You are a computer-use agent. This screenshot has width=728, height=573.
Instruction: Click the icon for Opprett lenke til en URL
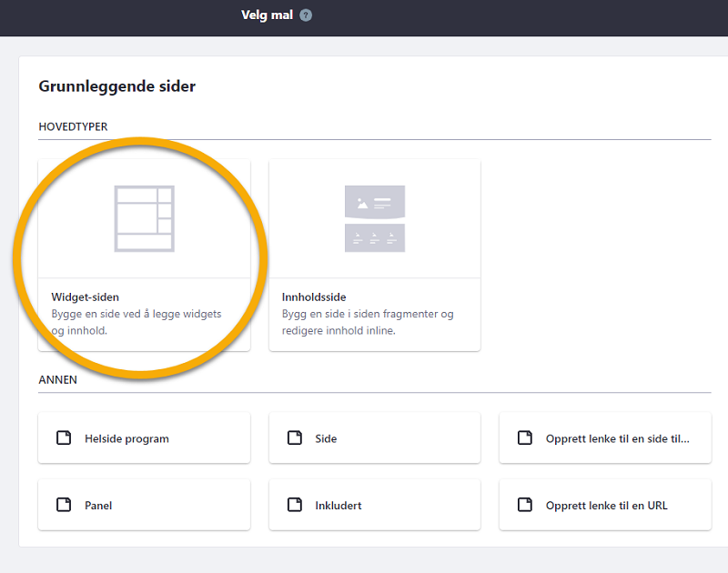pyautogui.click(x=525, y=505)
